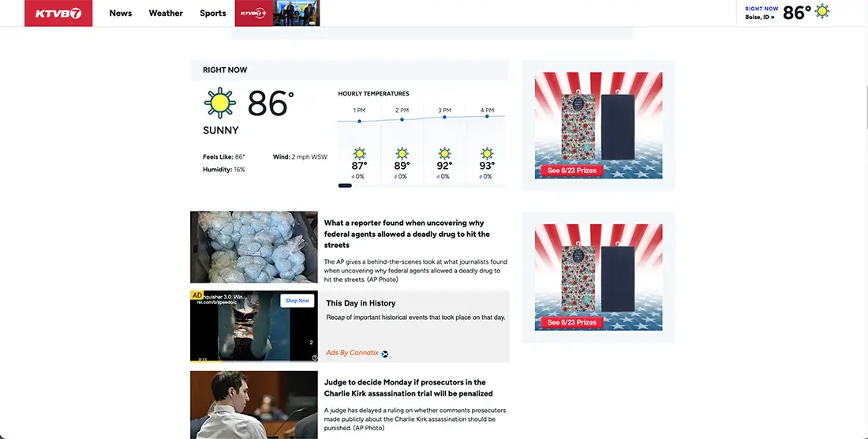This screenshot has width=868, height=439.
Task: Click the red KTVB+ logo tile
Action: click(x=254, y=13)
